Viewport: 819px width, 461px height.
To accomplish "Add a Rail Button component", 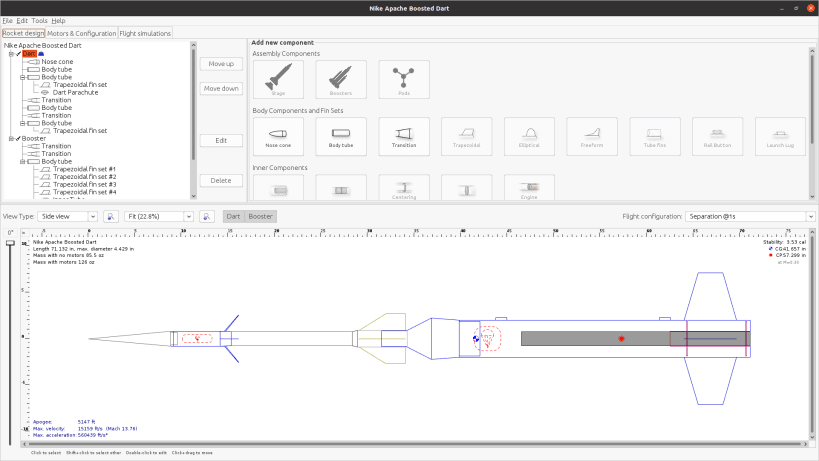I will pyautogui.click(x=717, y=136).
